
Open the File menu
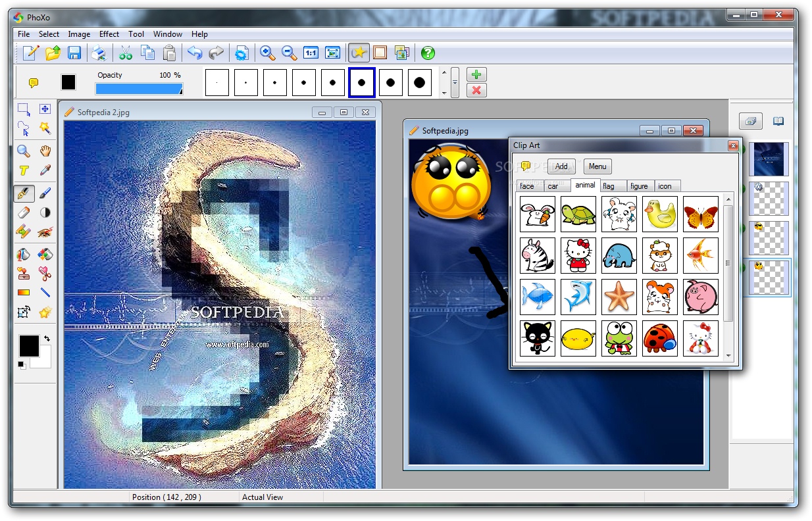tap(24, 34)
